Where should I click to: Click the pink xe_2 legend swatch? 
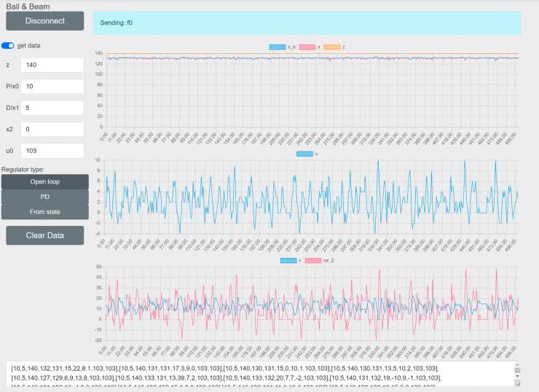point(312,260)
